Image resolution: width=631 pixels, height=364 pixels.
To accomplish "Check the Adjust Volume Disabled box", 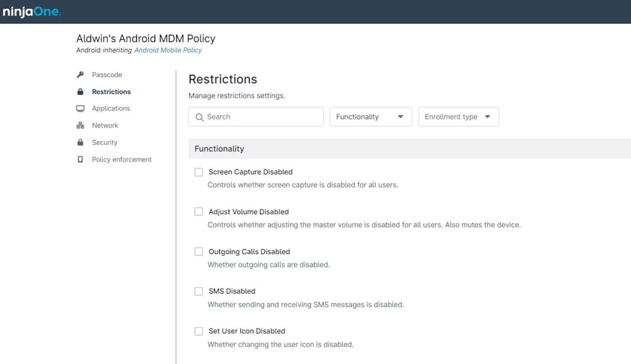I will 199,212.
